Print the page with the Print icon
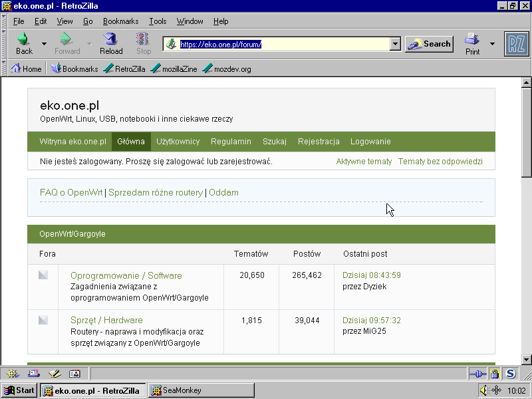Image resolution: width=532 pixels, height=399 pixels. tap(472, 44)
